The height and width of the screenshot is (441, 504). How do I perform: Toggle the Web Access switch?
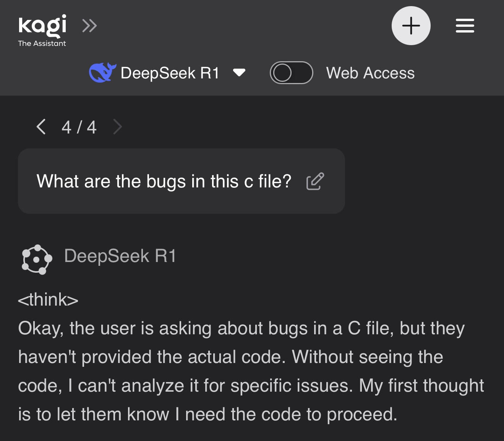[291, 73]
